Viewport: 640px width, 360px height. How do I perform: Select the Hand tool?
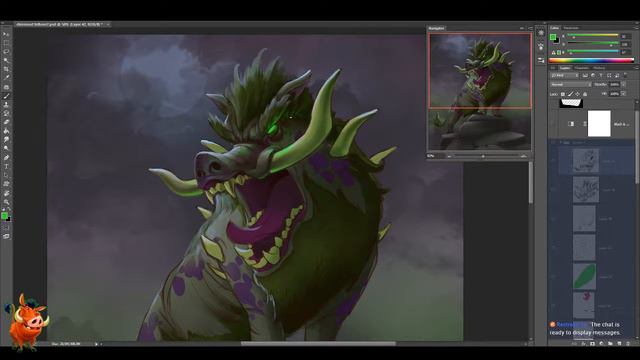(x=6, y=193)
